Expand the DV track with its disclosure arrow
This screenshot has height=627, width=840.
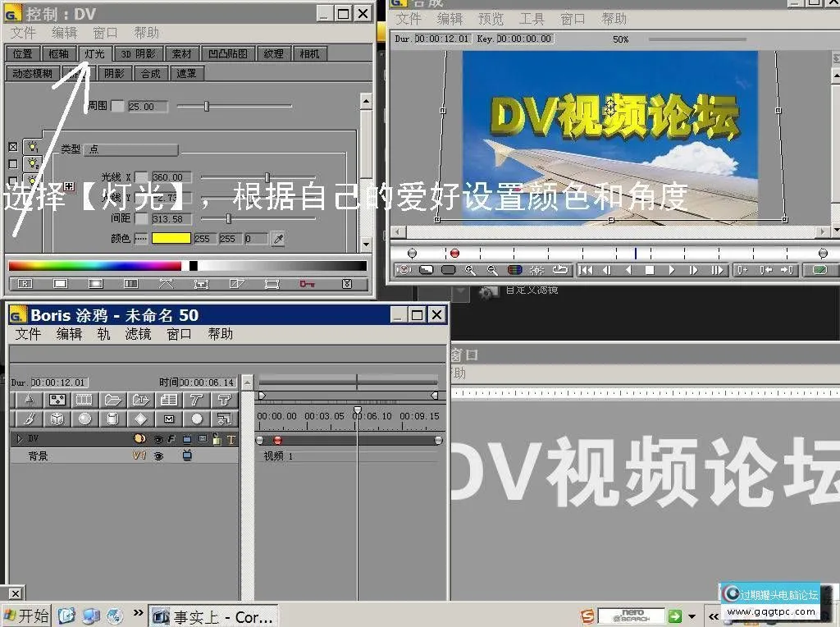20,438
